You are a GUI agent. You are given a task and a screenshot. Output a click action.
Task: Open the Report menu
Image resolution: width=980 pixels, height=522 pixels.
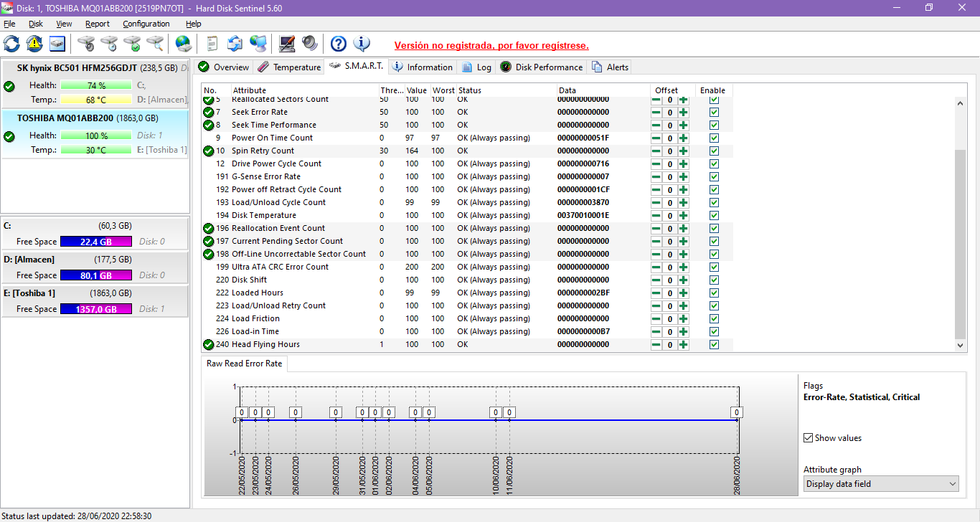[x=98, y=24]
